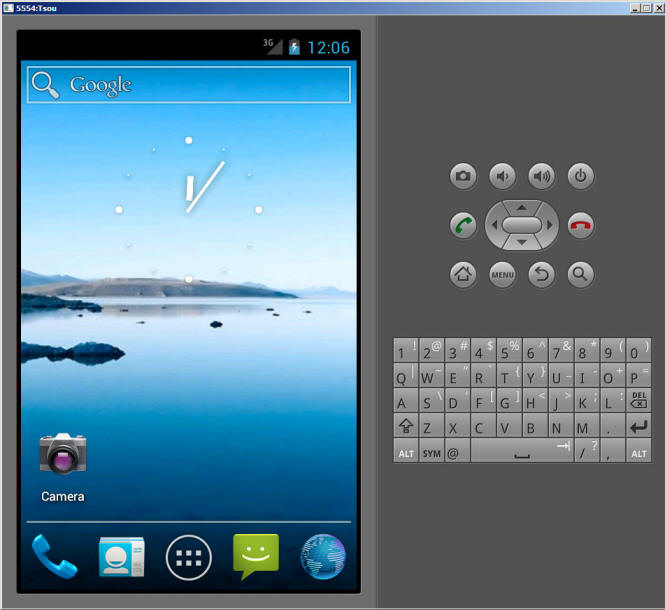Click the Q key on keyboard
This screenshot has width=665, height=610.
[406, 375]
